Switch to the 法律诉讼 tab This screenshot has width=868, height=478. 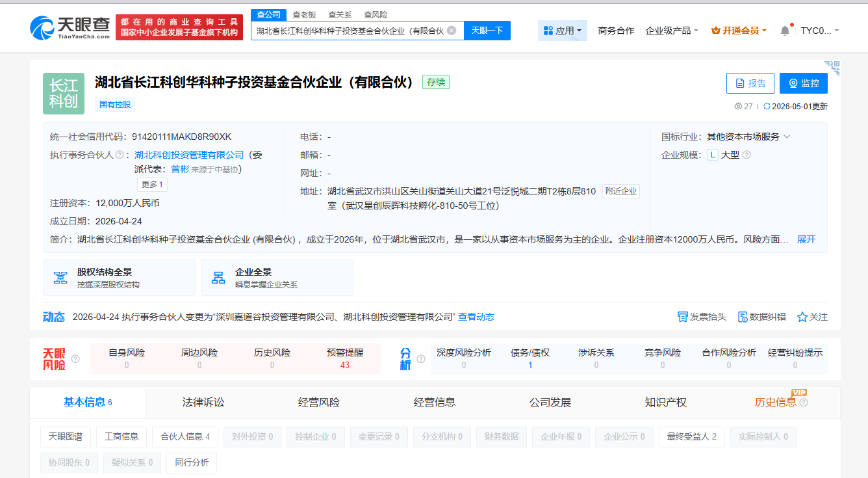coord(203,403)
